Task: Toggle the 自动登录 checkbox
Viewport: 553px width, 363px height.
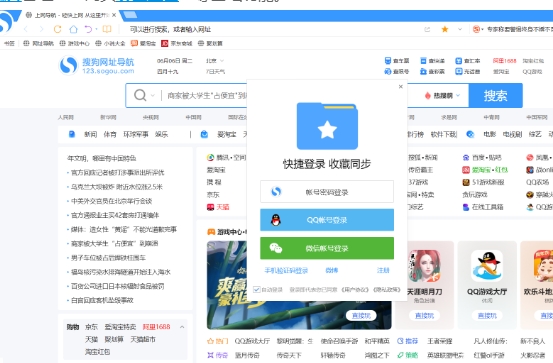Action: (257, 290)
